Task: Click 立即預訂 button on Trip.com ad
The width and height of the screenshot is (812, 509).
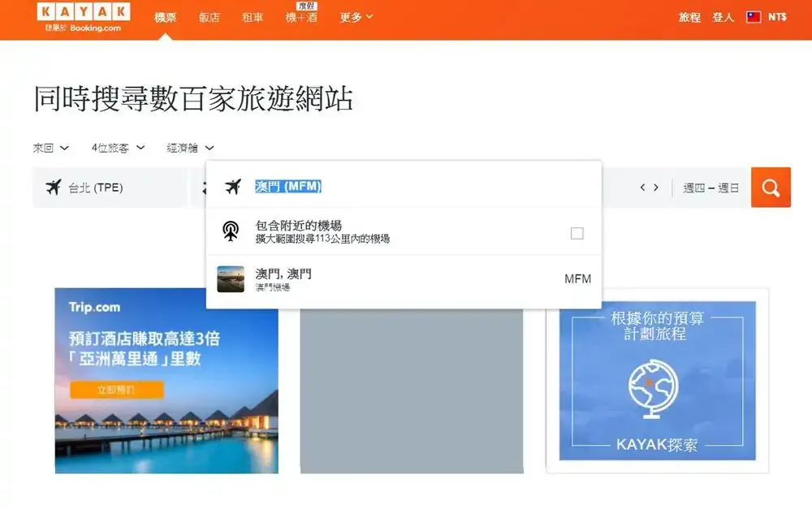Action: 116,390
